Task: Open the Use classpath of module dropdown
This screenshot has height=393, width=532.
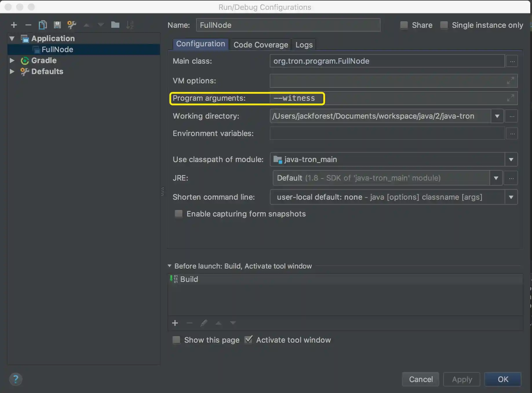Action: pos(511,159)
